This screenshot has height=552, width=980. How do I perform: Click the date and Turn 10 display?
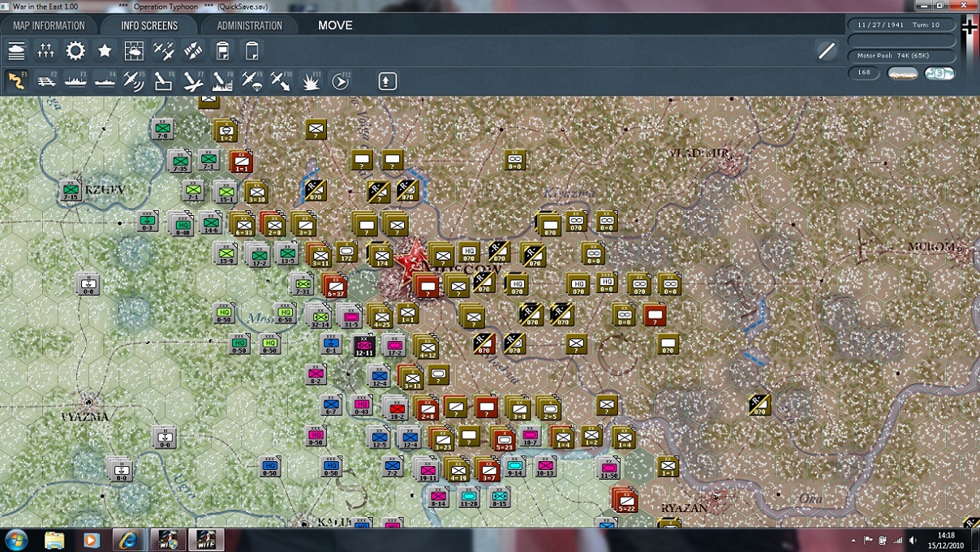coord(901,24)
